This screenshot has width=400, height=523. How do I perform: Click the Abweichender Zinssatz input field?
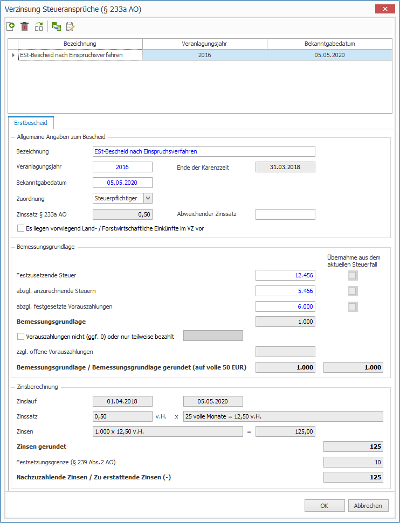[x=285, y=214]
